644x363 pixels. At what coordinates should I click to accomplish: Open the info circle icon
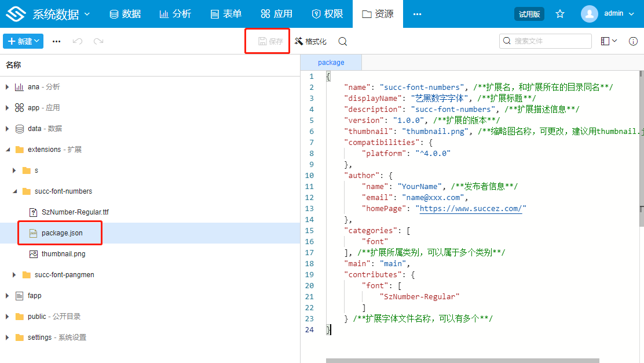click(633, 41)
